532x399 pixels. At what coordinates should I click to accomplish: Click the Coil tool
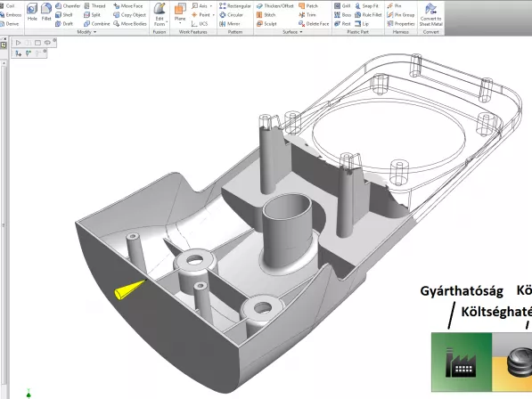point(7,5)
